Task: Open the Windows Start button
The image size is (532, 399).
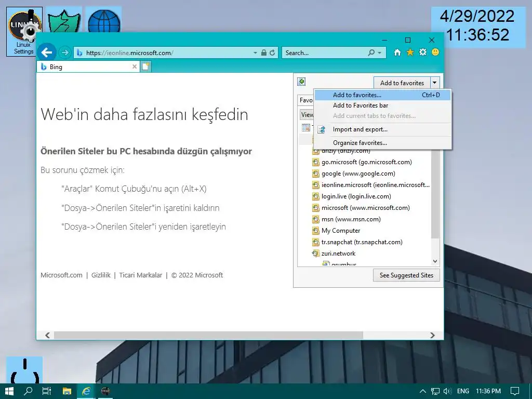Action: tap(9, 391)
